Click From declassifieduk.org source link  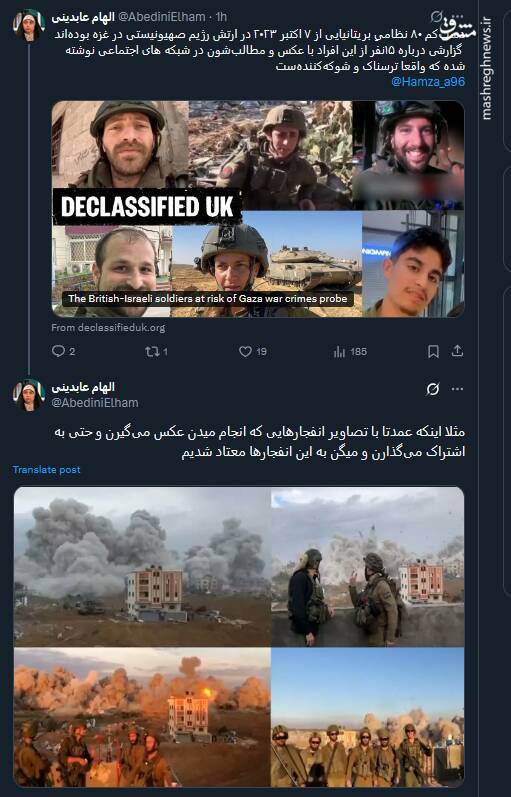[x=108, y=328]
